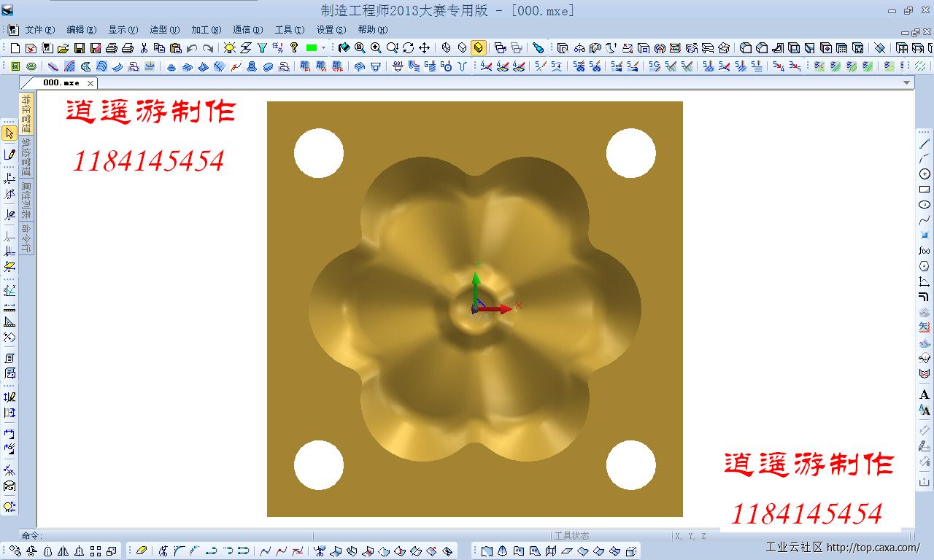Open the 文件 menu
Screen dimensions: 934x560
coord(39,30)
